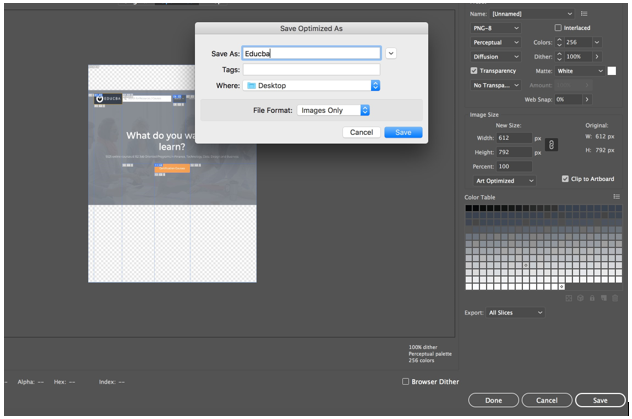Open the Color Table panel menu icon
The height and width of the screenshot is (419, 632).
[616, 197]
